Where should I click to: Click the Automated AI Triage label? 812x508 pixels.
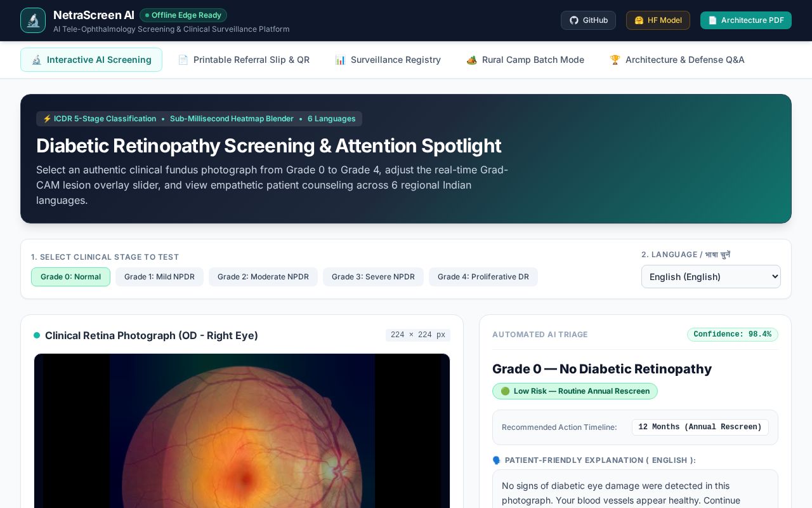pyautogui.click(x=540, y=335)
